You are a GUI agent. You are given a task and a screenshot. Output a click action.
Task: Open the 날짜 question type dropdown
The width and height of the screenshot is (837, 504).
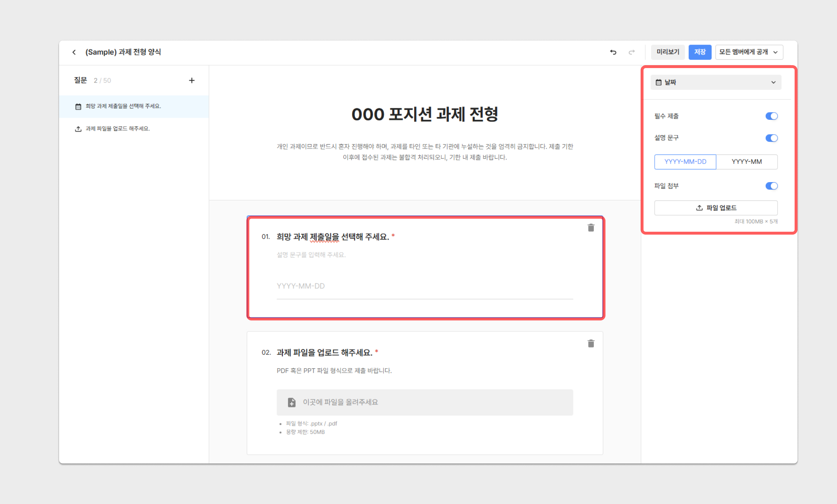tap(716, 83)
